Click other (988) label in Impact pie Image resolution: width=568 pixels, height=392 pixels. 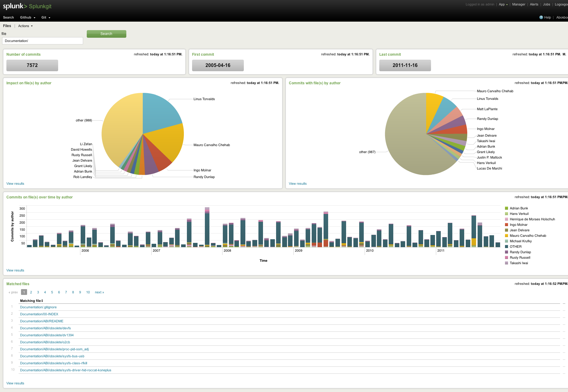coord(84,120)
